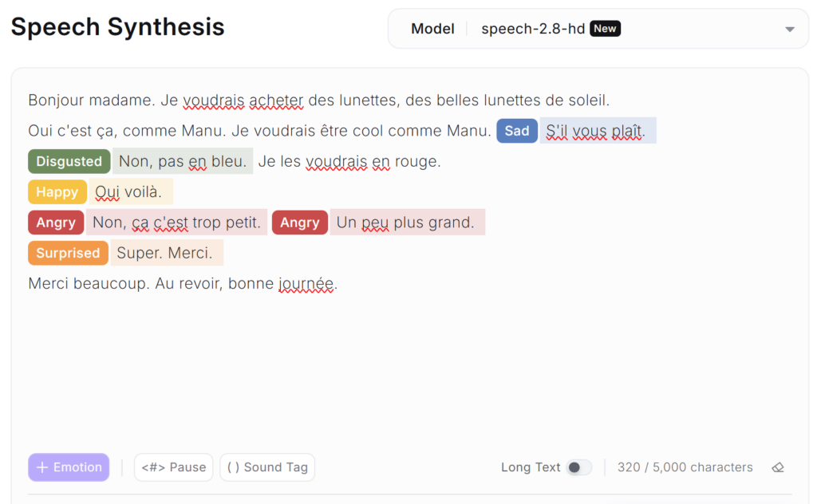The width and height of the screenshot is (817, 504).
Task: Click the eraser clear-text icon
Action: tap(778, 467)
